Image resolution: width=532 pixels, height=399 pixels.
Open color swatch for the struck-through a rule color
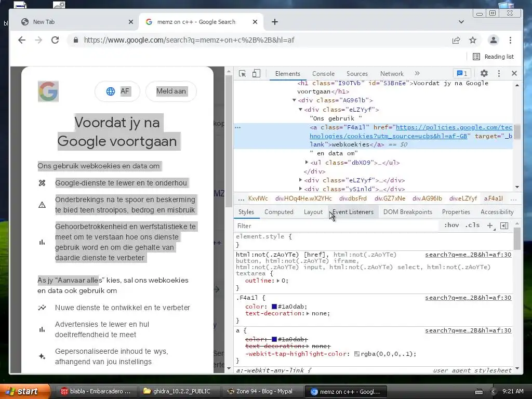[x=274, y=339]
